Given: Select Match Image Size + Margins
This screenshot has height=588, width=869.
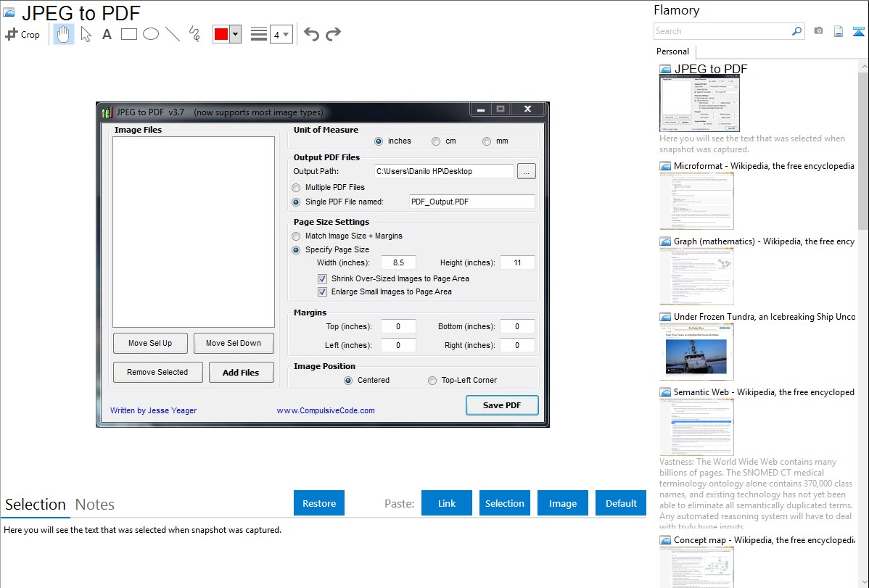Looking at the screenshot, I should click(x=296, y=236).
